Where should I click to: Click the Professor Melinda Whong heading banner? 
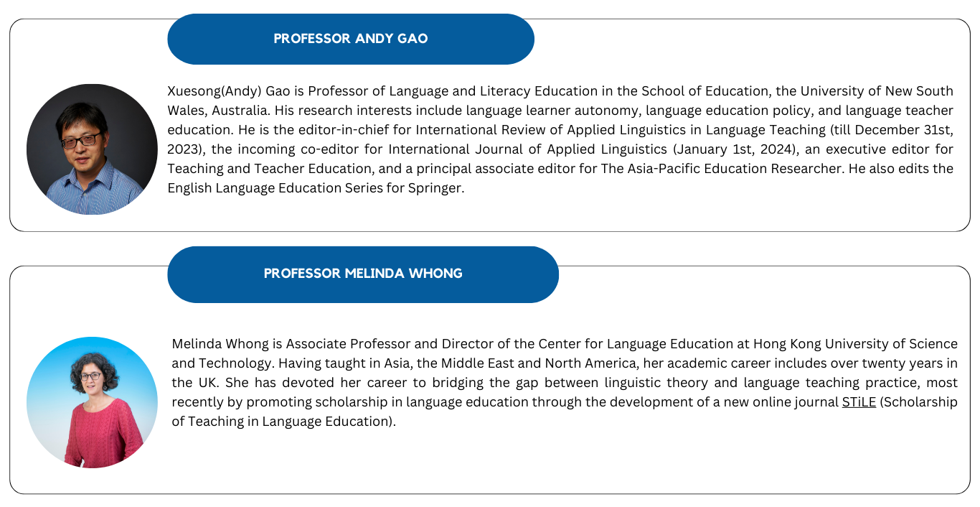(363, 274)
